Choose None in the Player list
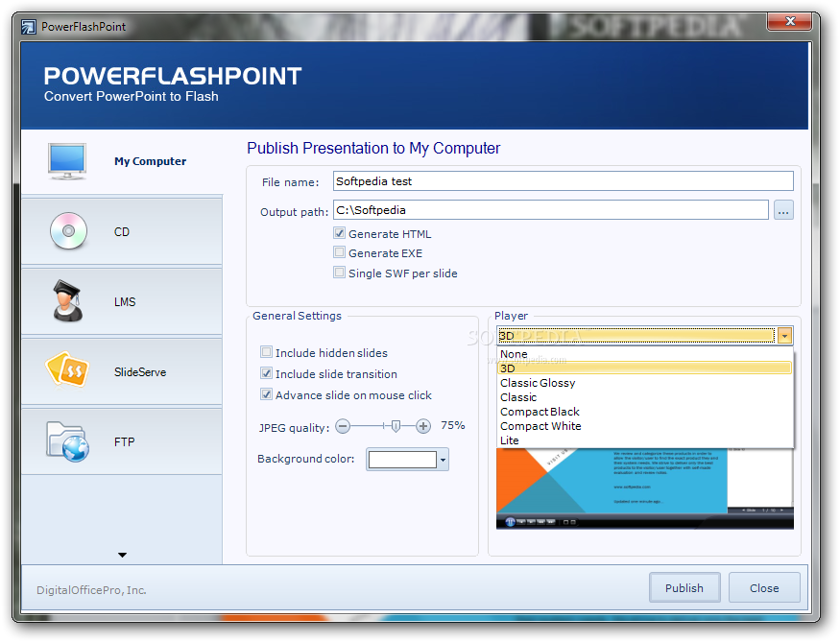Image resolution: width=840 pixels, height=642 pixels. pyautogui.click(x=645, y=354)
